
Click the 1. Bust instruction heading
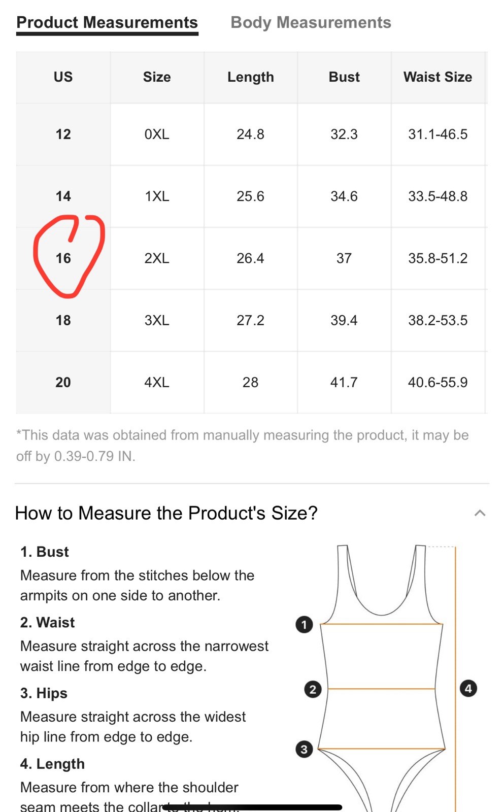pyautogui.click(x=45, y=552)
